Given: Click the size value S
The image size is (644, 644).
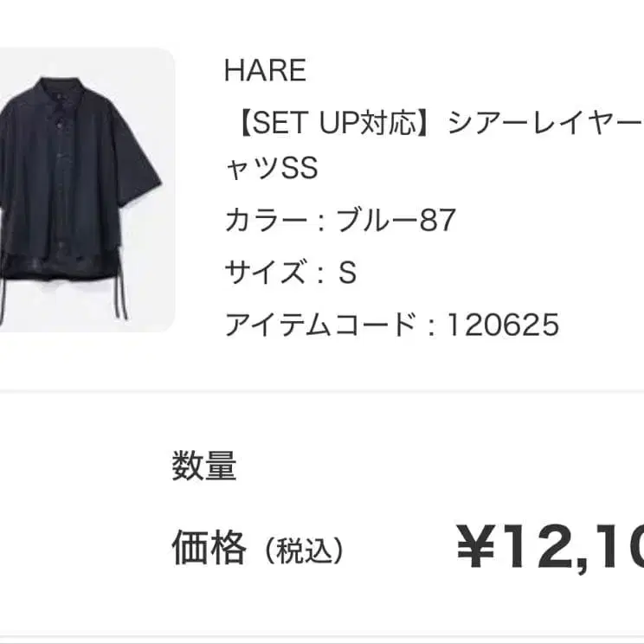Looking at the screenshot, I should [347, 272].
